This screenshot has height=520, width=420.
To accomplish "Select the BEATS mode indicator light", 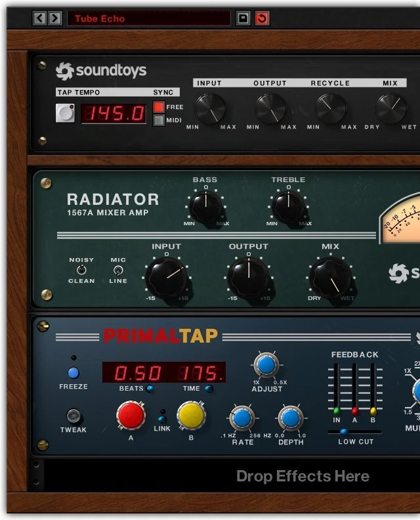I will tap(150, 388).
